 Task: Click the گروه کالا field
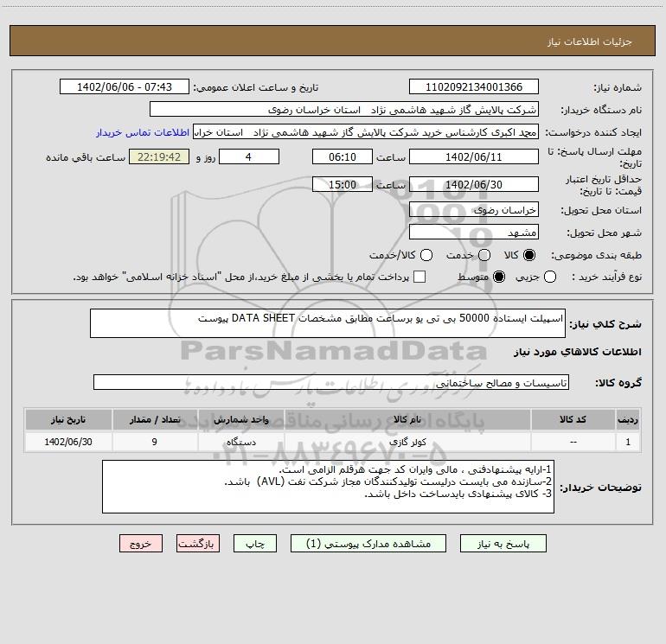pyautogui.click(x=330, y=382)
